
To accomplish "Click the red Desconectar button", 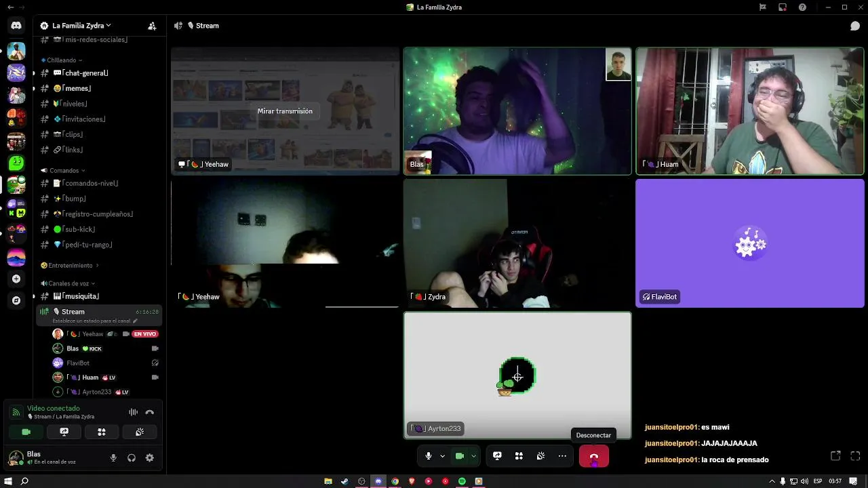I will [594, 456].
